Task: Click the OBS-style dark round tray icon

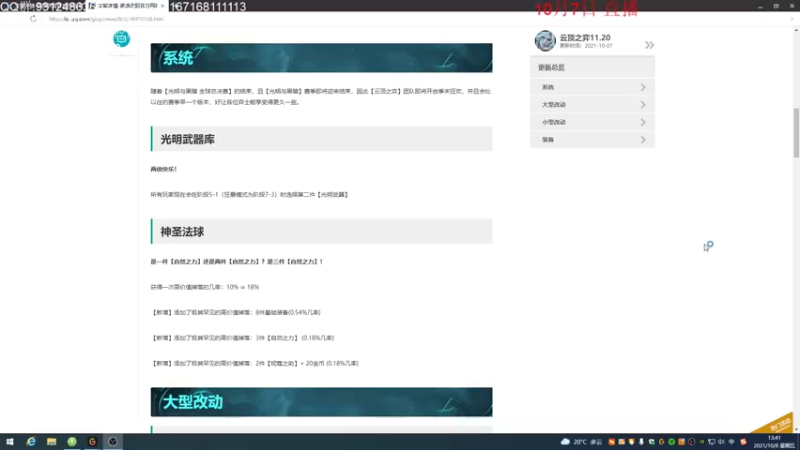Action: [x=691, y=442]
